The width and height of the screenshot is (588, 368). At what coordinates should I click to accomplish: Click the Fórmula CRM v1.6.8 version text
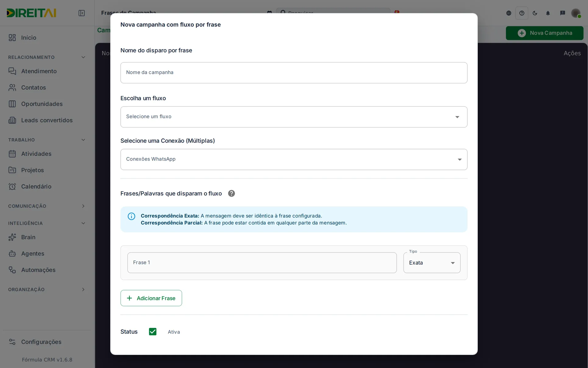point(47,360)
